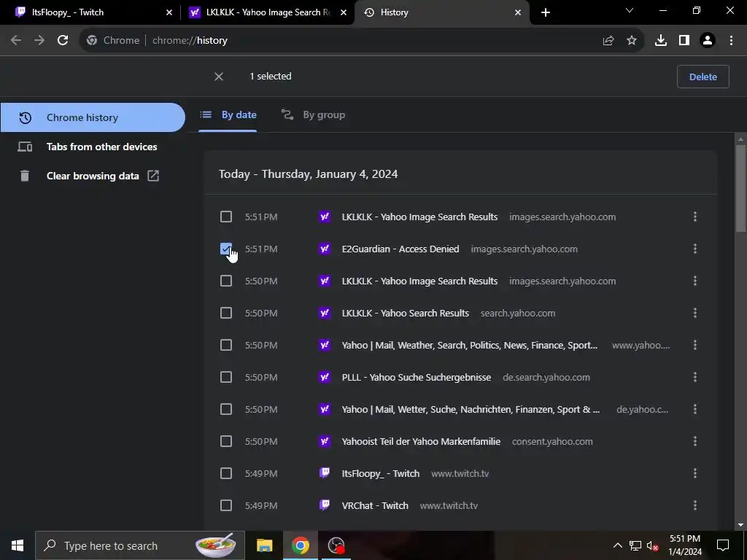Open actions menu for VRChat - Twitch entry
The width and height of the screenshot is (747, 560).
pos(695,505)
